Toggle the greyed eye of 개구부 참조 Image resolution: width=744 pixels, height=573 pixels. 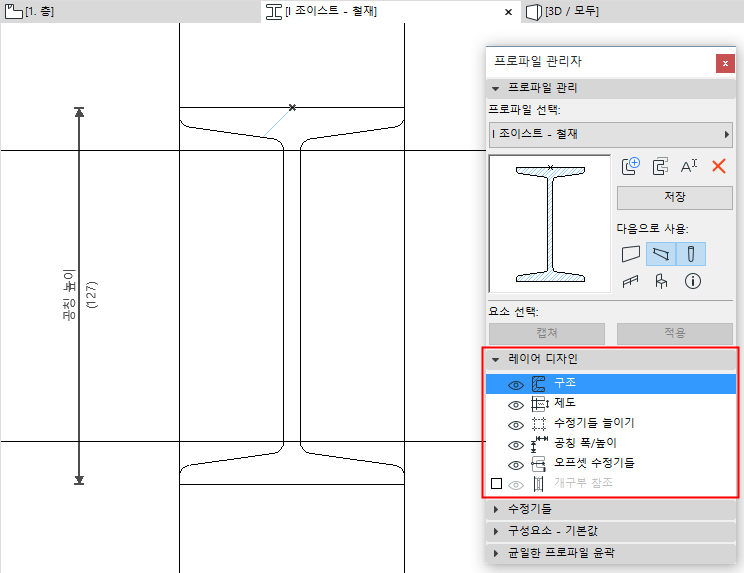[516, 485]
